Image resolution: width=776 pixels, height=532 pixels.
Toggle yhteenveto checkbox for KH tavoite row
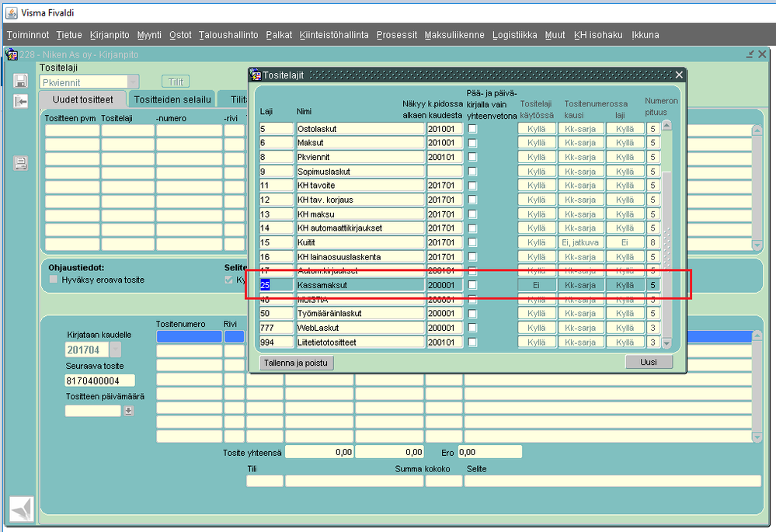pyautogui.click(x=472, y=186)
